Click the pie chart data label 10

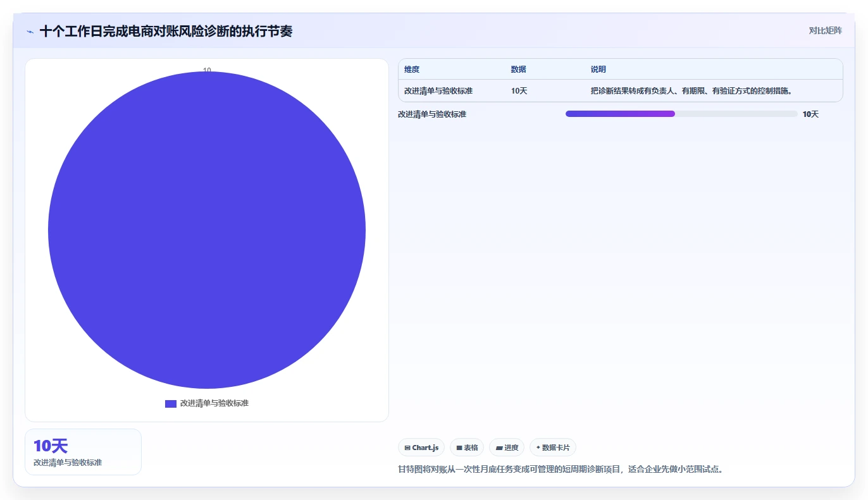(x=207, y=70)
